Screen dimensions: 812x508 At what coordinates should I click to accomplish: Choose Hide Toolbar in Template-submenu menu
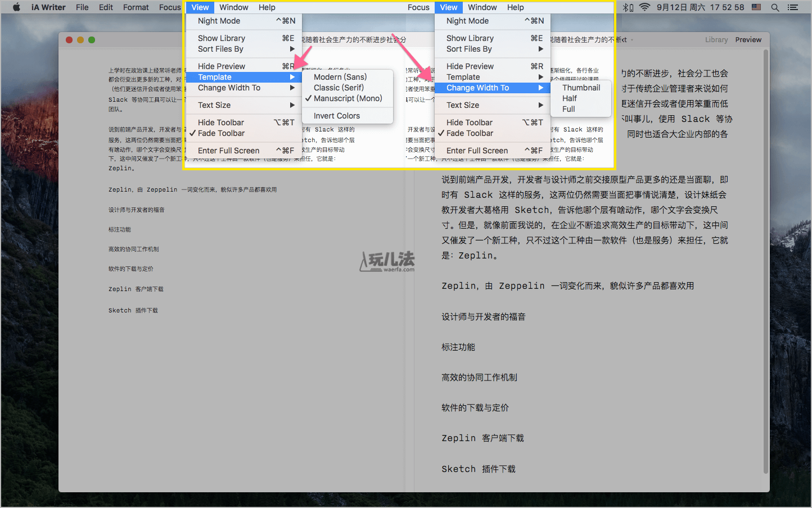tap(243, 123)
